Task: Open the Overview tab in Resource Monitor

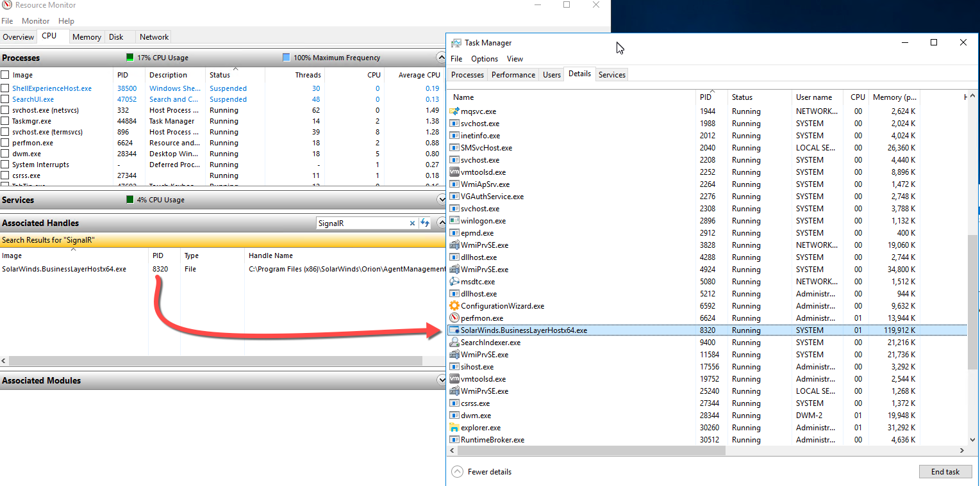Action: pyautogui.click(x=19, y=37)
